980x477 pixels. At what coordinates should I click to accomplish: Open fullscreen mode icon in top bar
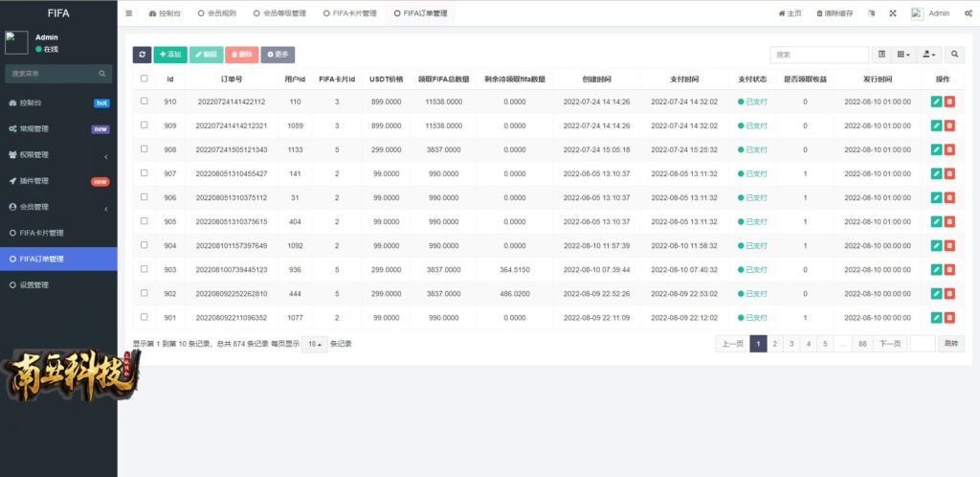point(893,13)
